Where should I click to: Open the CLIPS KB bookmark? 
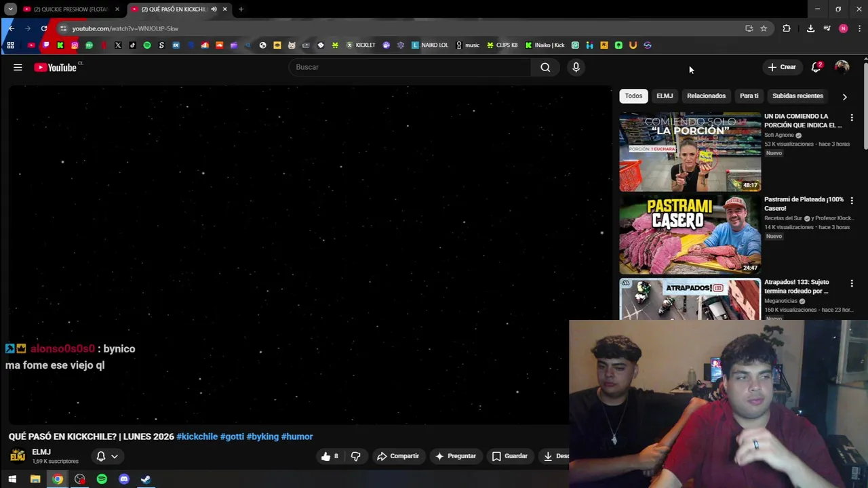tap(502, 45)
